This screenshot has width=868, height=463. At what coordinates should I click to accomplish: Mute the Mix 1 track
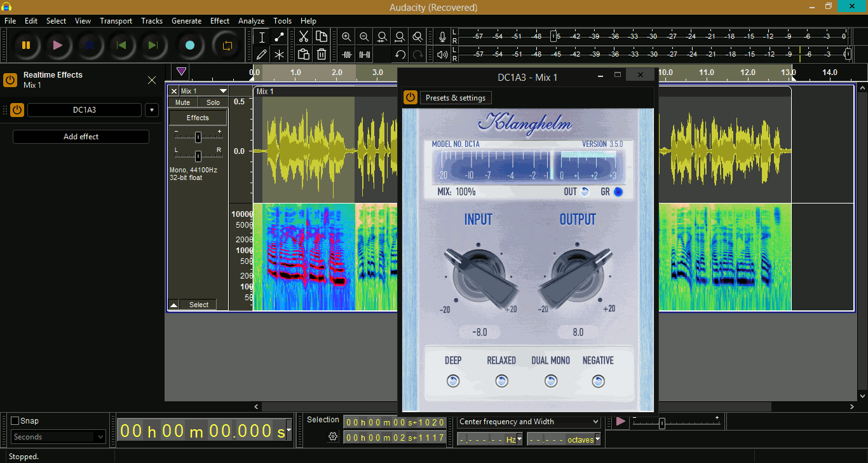[182, 102]
